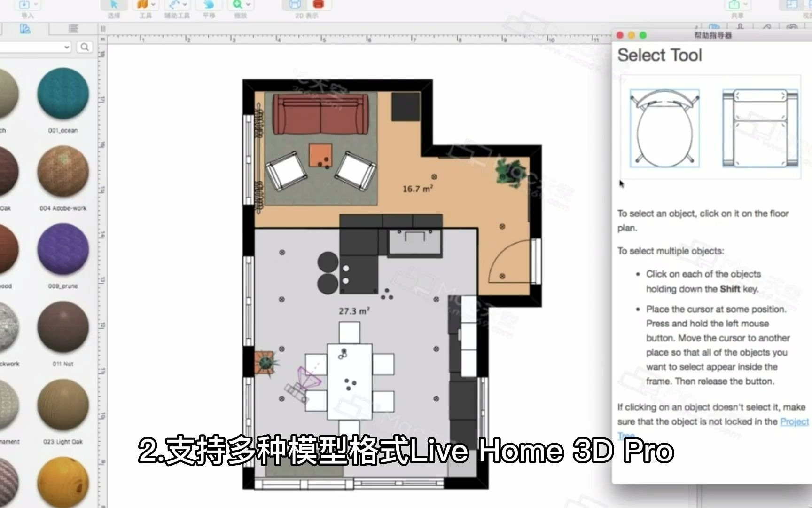Image resolution: width=812 pixels, height=508 pixels.
Task: Select the 009_prune purple material
Action: pos(63,249)
